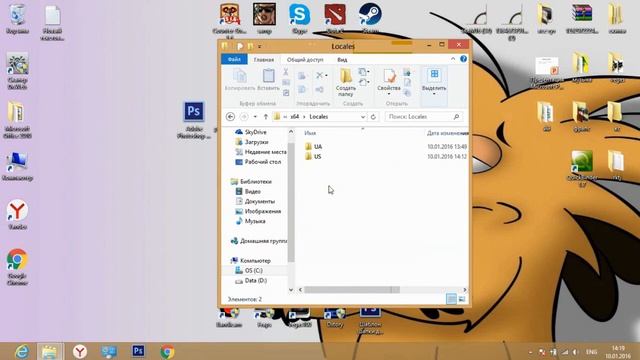This screenshot has height=360, width=640.
Task: Click the Delete X icon in ribbon
Action: [320, 76]
